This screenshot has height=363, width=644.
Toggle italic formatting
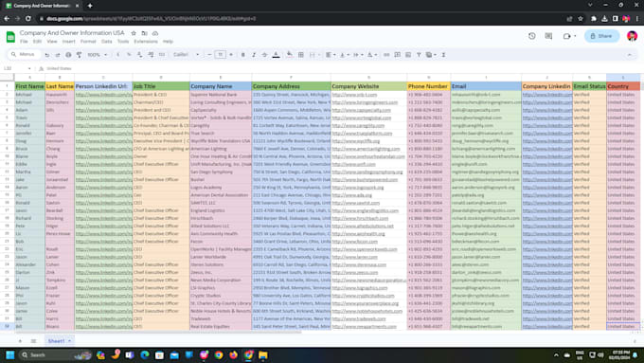coord(254,55)
